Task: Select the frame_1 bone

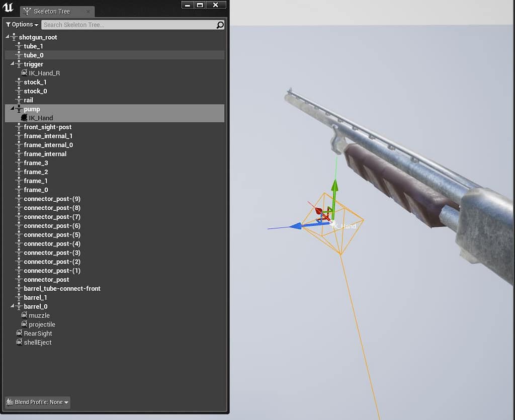Action: pos(36,181)
